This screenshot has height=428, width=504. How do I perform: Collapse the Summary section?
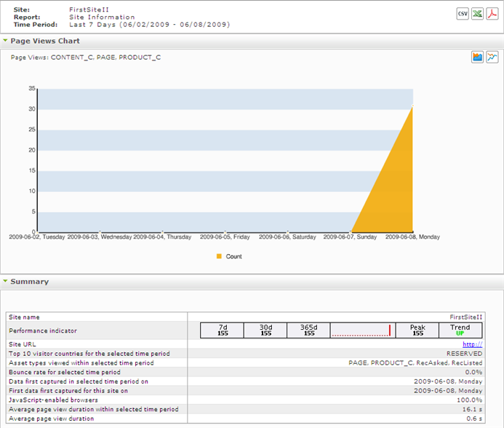click(x=5, y=281)
